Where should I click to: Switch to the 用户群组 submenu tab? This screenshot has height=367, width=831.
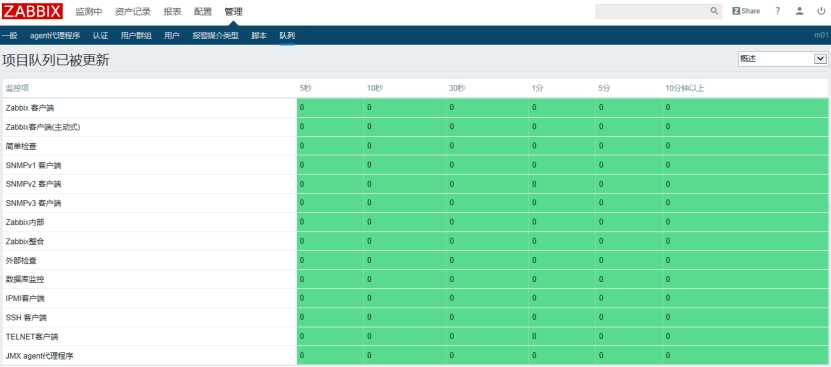click(136, 36)
